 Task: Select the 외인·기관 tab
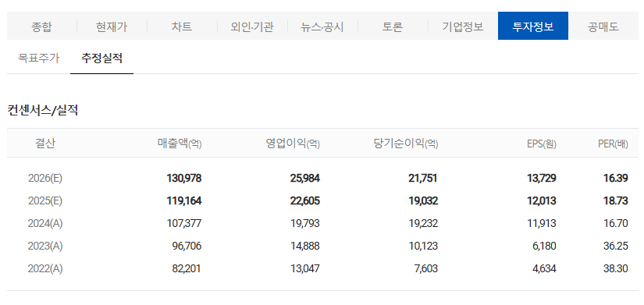point(252,27)
